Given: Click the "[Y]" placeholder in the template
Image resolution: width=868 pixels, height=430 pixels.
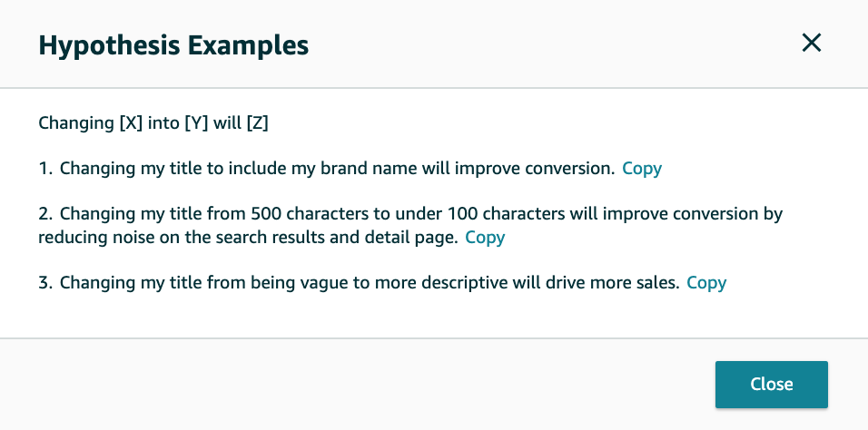Looking at the screenshot, I should [x=195, y=122].
